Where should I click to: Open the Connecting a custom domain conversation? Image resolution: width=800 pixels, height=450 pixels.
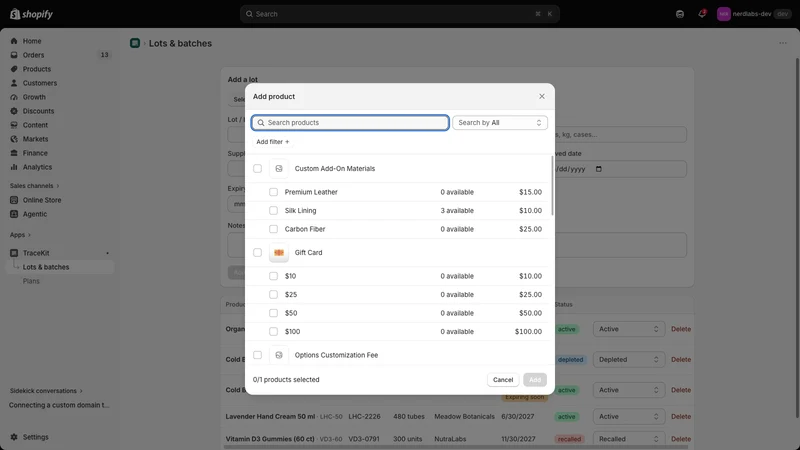(59, 405)
